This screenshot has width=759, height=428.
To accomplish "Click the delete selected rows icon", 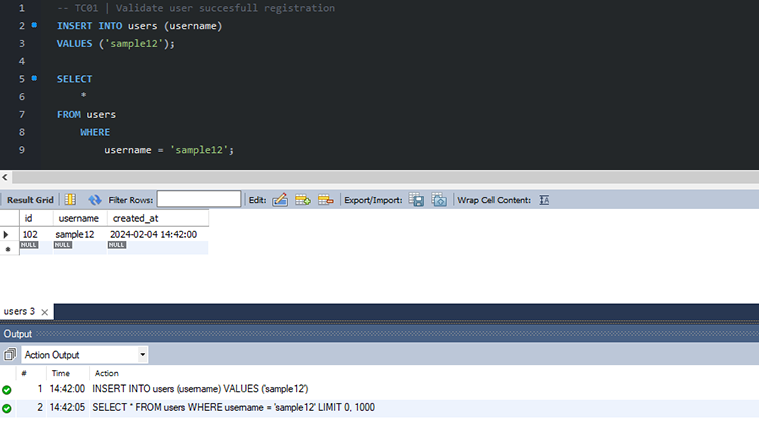I will (x=325, y=200).
